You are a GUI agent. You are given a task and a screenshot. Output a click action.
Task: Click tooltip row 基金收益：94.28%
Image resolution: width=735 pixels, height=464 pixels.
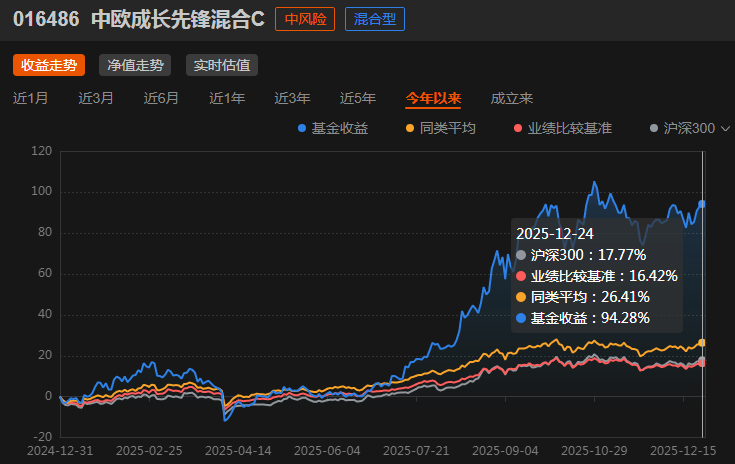[583, 318]
